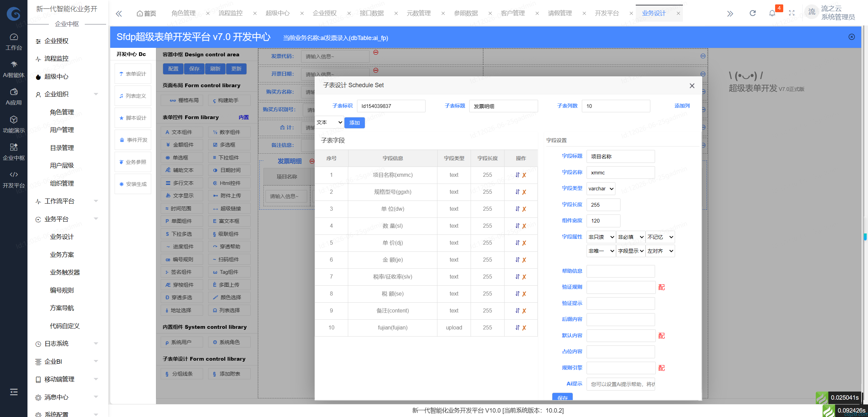Screen dimensions: 868x417
Task: Delete the 单 位(dw) field row
Action: coord(524,209)
